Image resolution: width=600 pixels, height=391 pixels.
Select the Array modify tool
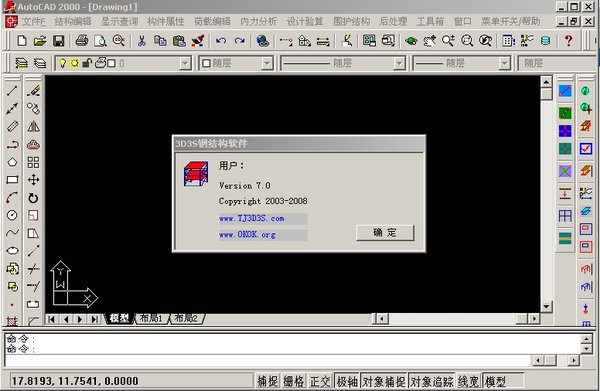[x=33, y=162]
